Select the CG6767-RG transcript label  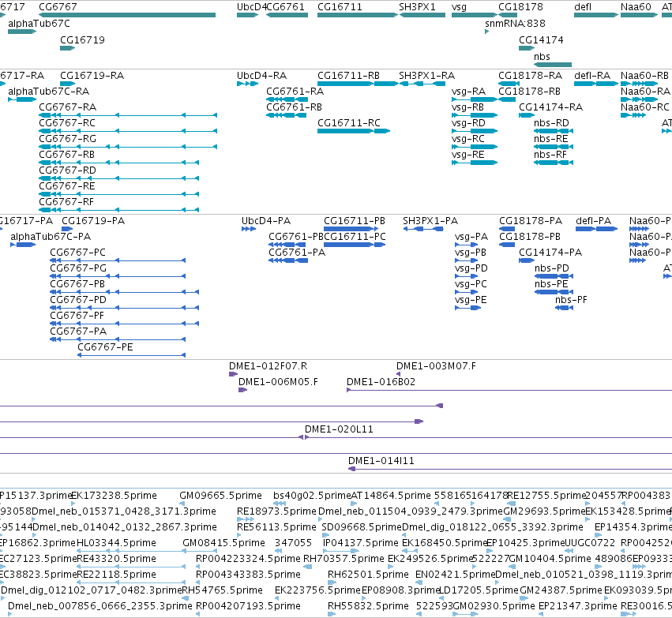pos(67,139)
